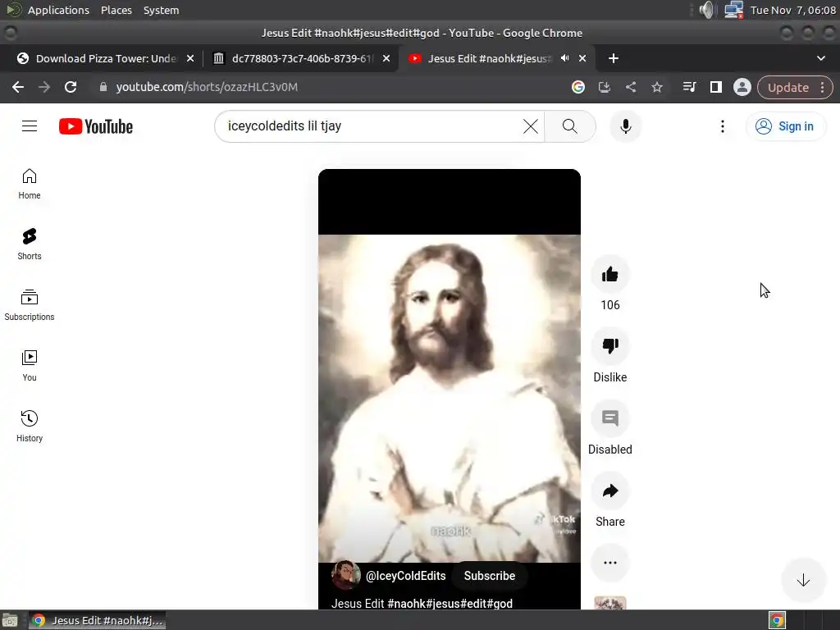Screen dimensions: 840x630
Task: Clear the search text with the X
Action: tap(531, 126)
